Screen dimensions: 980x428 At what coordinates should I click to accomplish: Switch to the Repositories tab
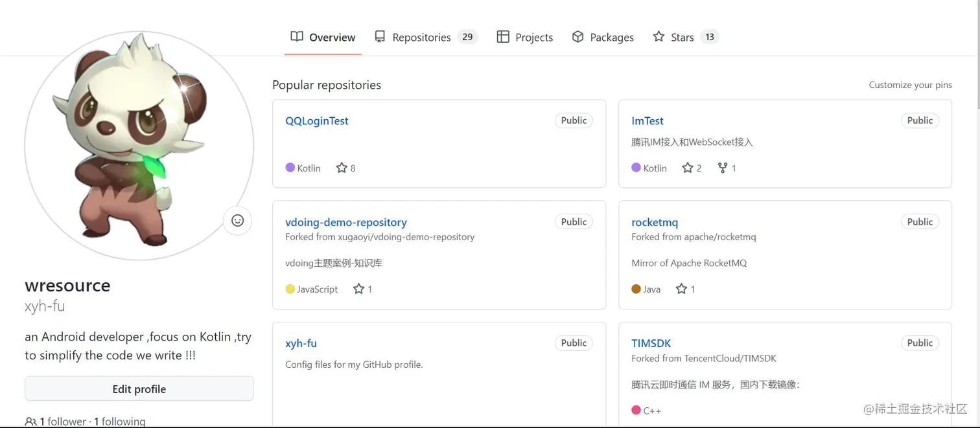pos(425,37)
